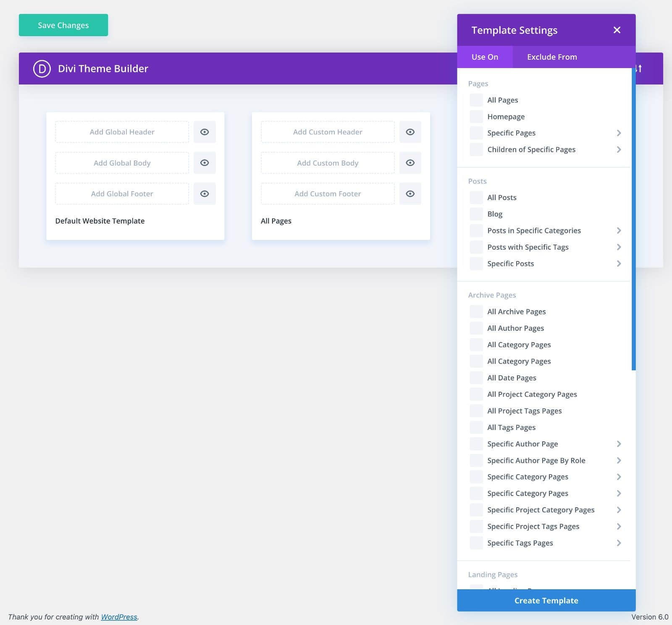
Task: Close the Template Settings panel with the X icon
Action: pos(616,30)
